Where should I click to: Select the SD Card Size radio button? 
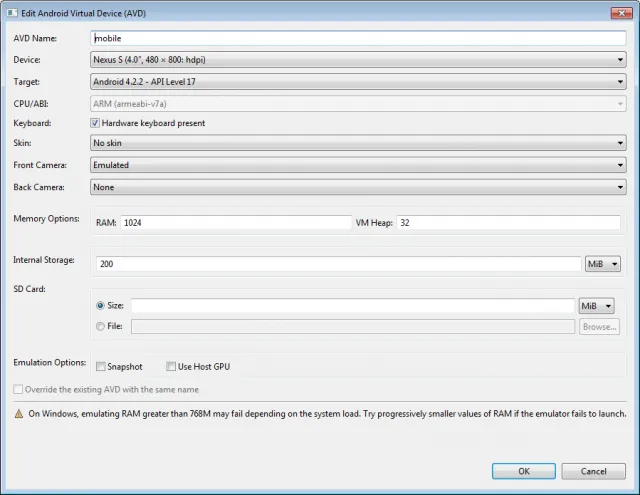coord(100,305)
